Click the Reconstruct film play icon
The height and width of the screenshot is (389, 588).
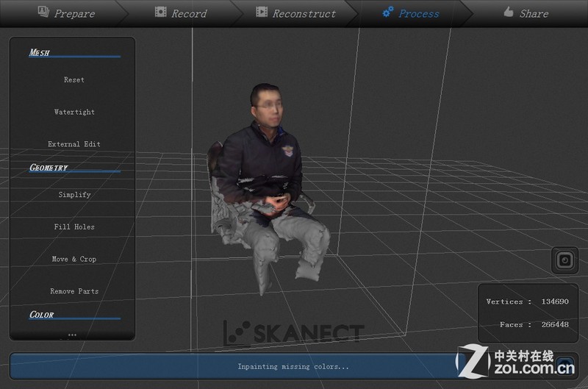point(262,12)
